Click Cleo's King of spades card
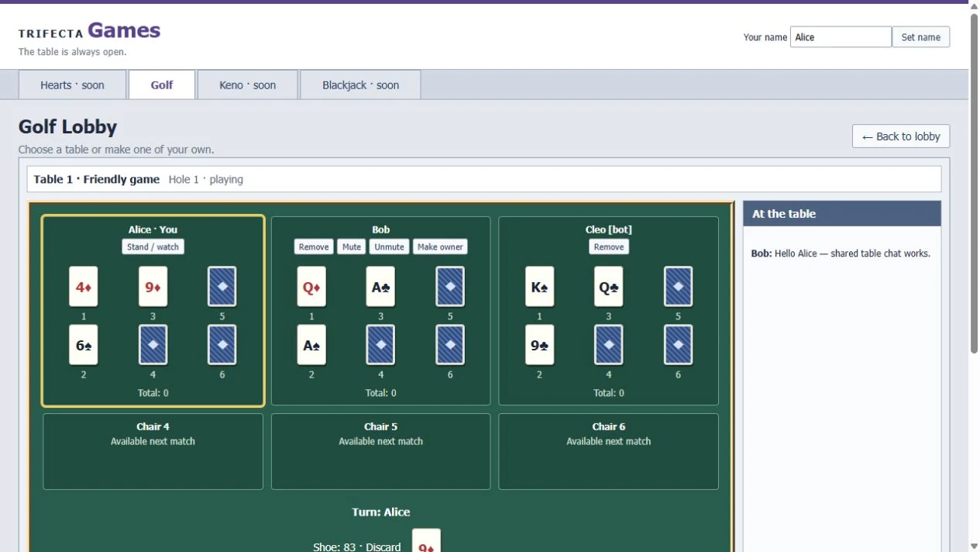The width and height of the screenshot is (980, 552). click(539, 287)
